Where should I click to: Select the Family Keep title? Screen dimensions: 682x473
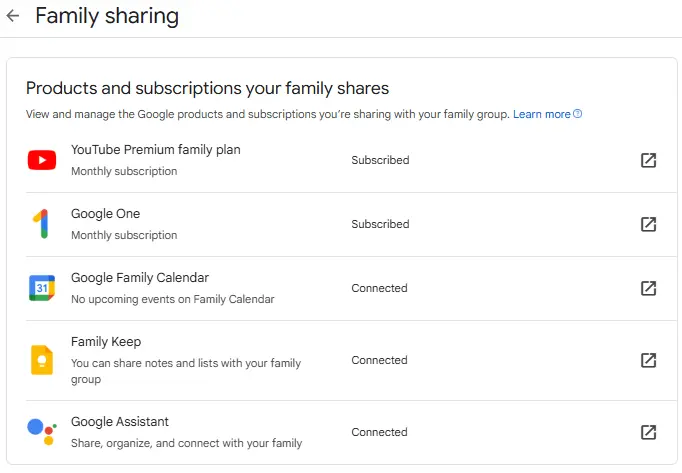[106, 342]
